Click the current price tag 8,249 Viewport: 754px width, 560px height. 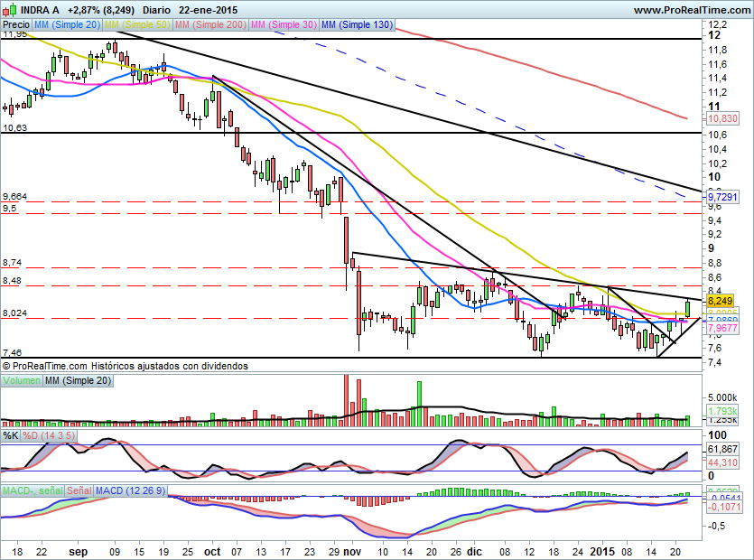click(x=719, y=300)
